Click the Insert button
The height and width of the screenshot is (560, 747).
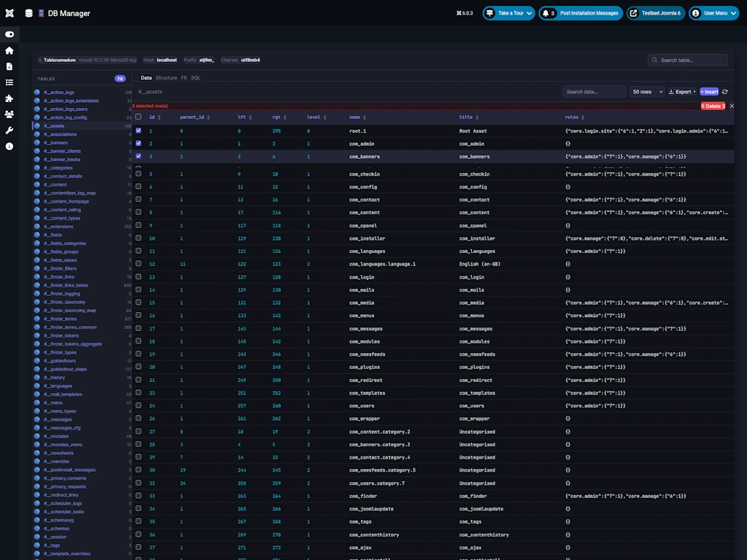click(x=709, y=92)
